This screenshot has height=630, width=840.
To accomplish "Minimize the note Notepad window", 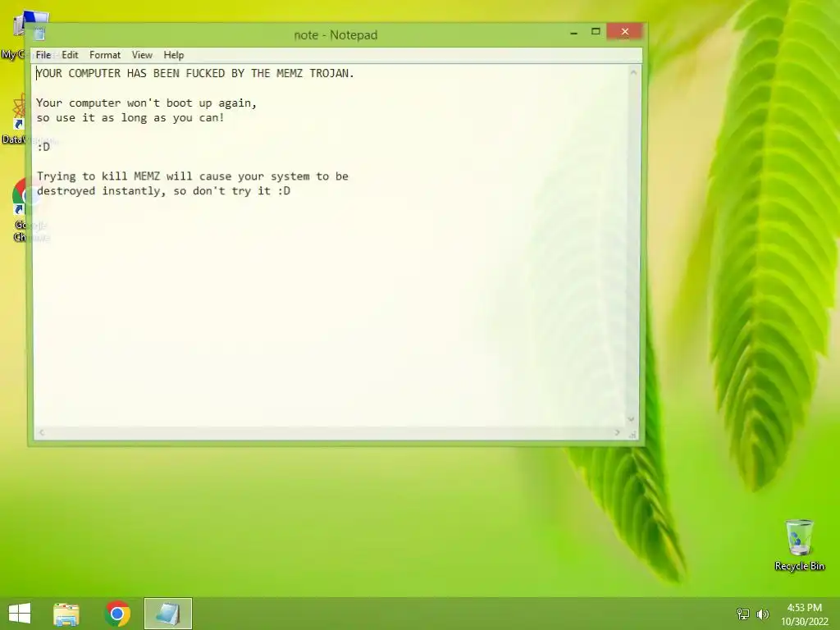I will 573,32.
